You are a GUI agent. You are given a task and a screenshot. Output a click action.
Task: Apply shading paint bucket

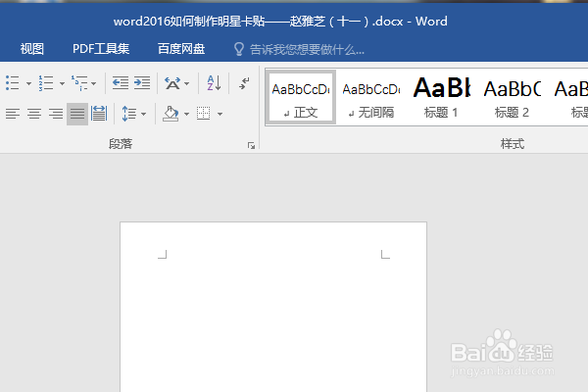pos(171,114)
